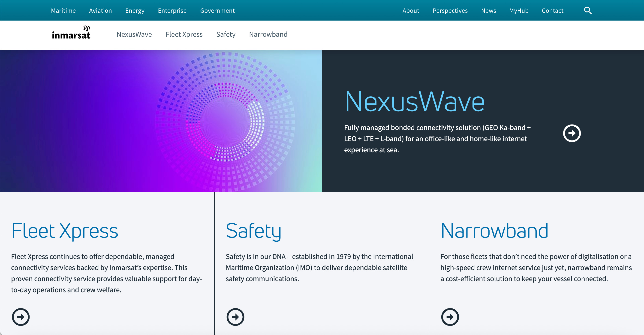Select Aviation in top navigation

[x=100, y=10]
